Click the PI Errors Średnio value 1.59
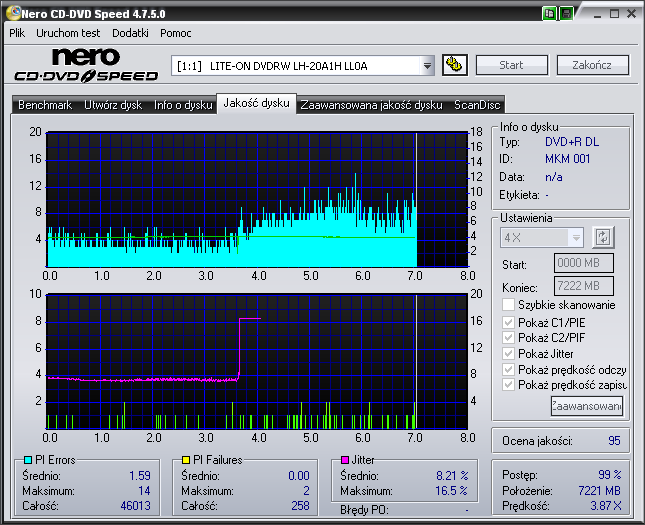Screen dimensions: 645x525 click(x=140, y=476)
